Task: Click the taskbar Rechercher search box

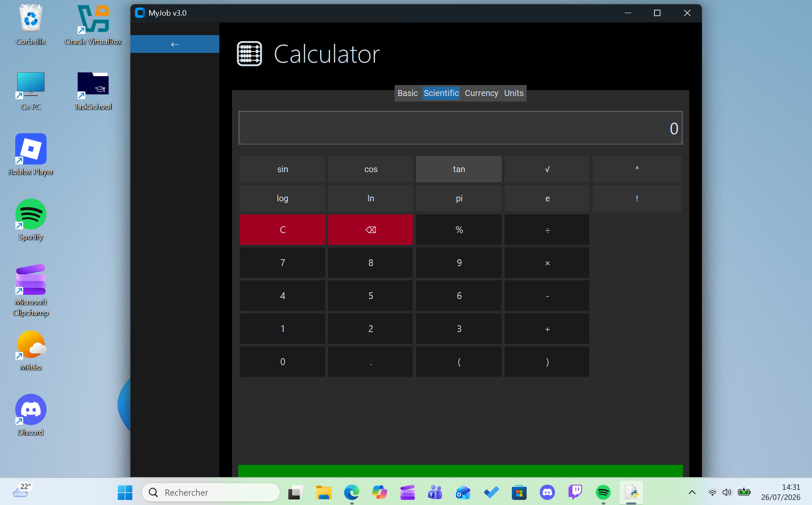Action: [211, 492]
